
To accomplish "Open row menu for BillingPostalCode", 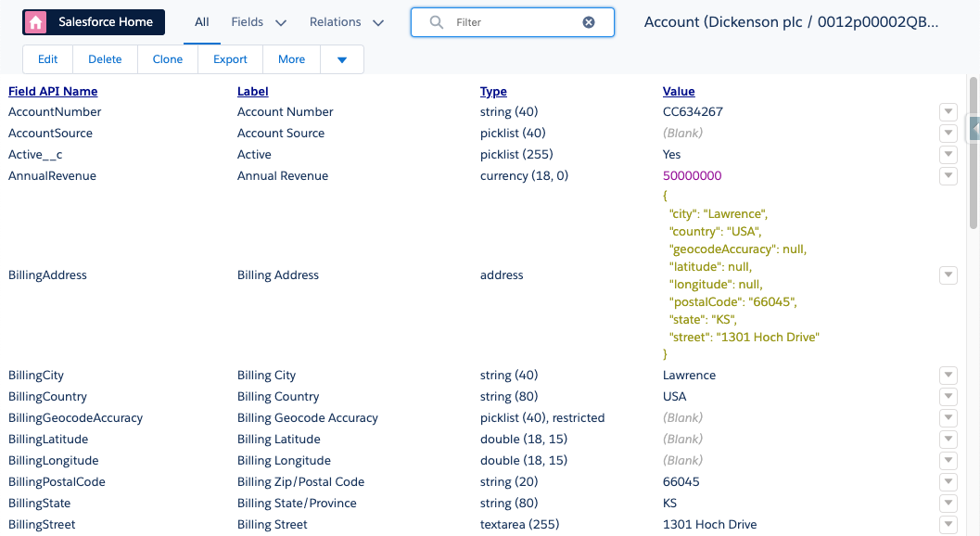I will point(948,481).
